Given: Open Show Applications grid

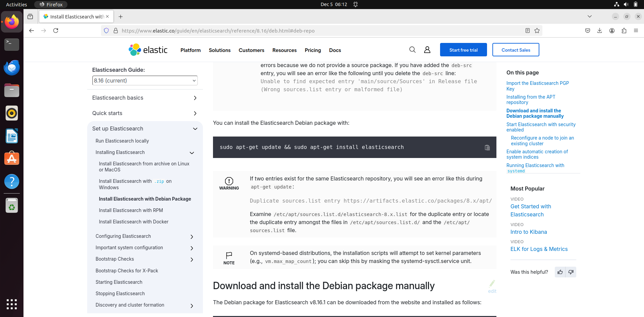Looking at the screenshot, I should [12, 304].
